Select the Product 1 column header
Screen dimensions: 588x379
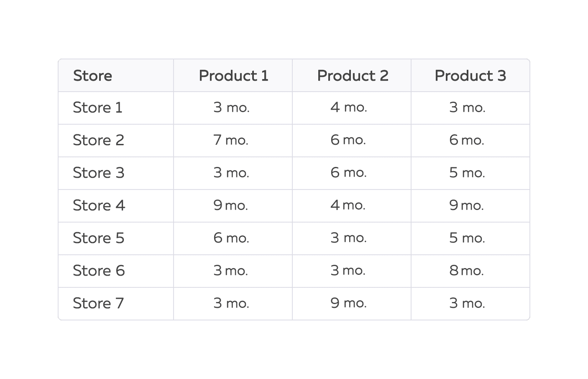pos(233,76)
